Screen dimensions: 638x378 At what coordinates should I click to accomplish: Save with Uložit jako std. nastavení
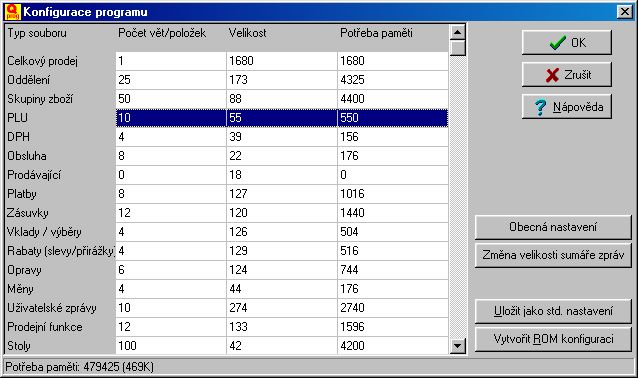pos(553,311)
